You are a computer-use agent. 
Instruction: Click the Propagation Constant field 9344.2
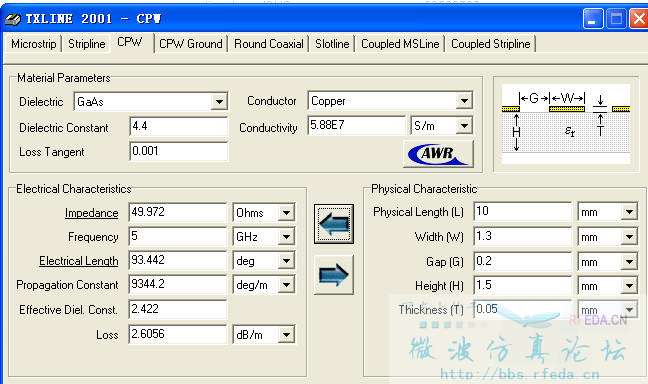(x=178, y=284)
